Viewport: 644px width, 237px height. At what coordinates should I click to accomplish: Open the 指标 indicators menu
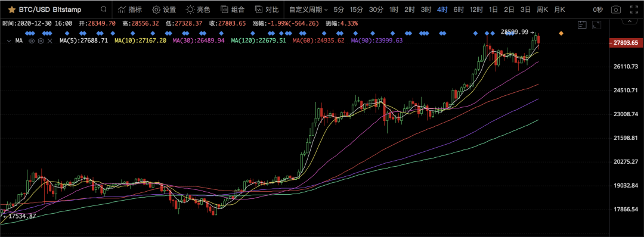tap(130, 10)
